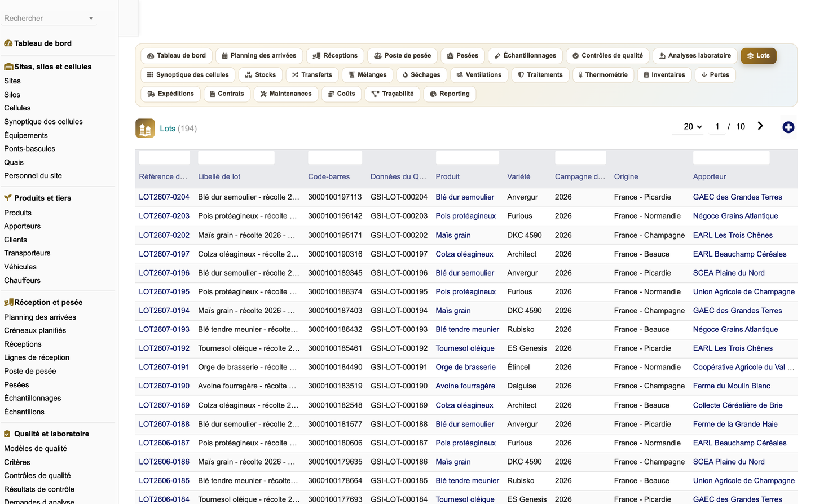This screenshot has width=815, height=504.
Task: Open lot LOT2606-0186
Action: pyautogui.click(x=164, y=462)
